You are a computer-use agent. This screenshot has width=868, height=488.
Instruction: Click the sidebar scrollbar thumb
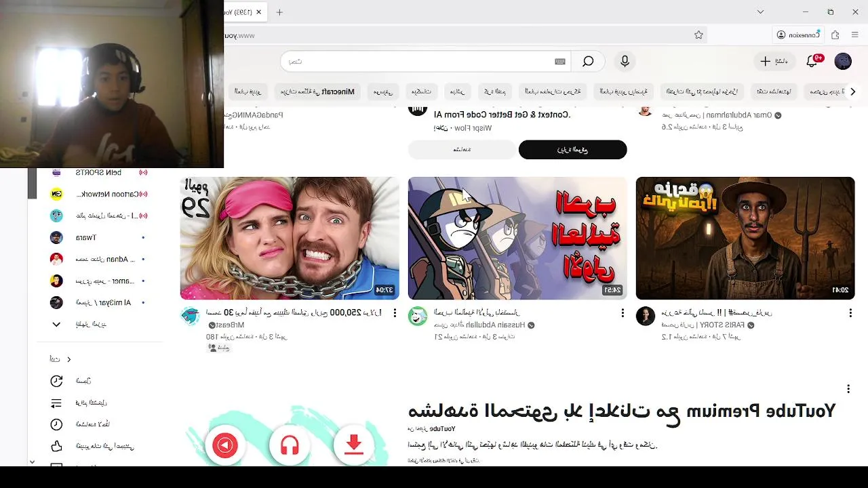(32, 184)
